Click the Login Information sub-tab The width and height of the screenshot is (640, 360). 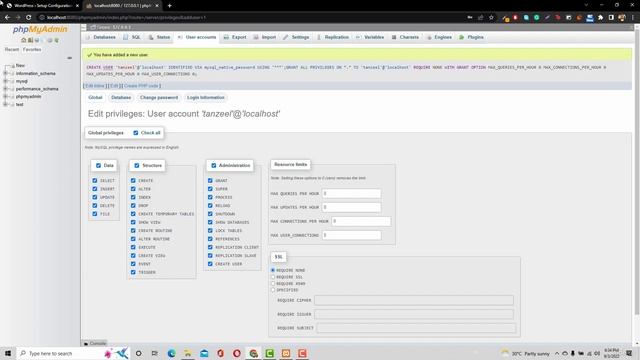click(x=206, y=98)
